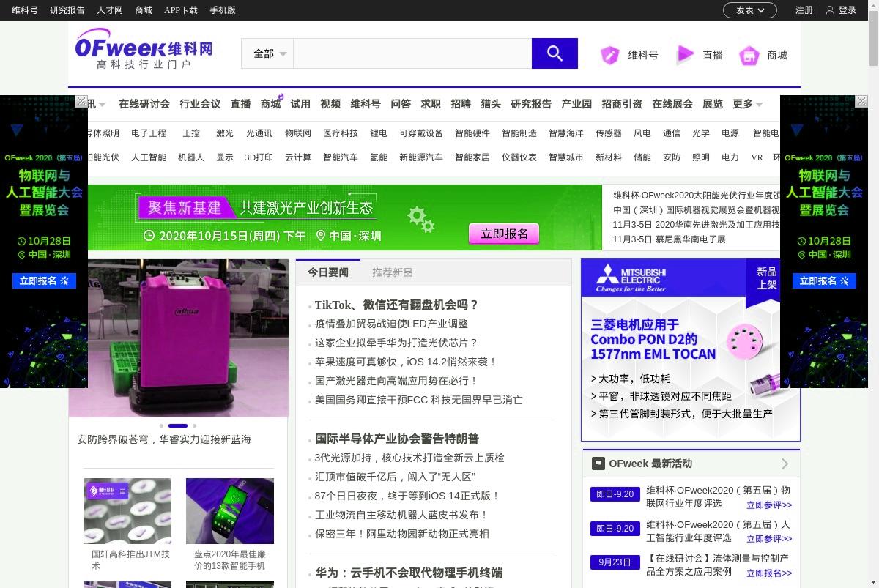Open the 人才网 link in top bar

[x=110, y=10]
